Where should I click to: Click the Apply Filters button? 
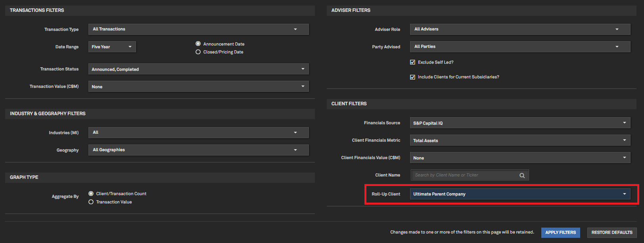point(560,233)
